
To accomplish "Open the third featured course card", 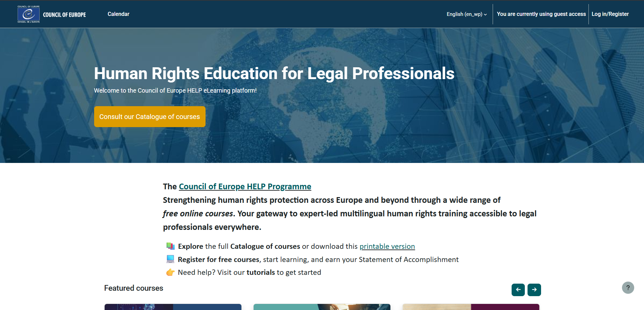I will point(471,307).
